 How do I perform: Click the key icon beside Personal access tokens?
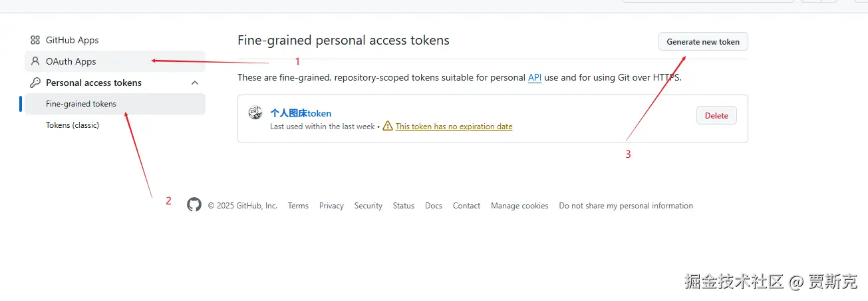click(35, 83)
